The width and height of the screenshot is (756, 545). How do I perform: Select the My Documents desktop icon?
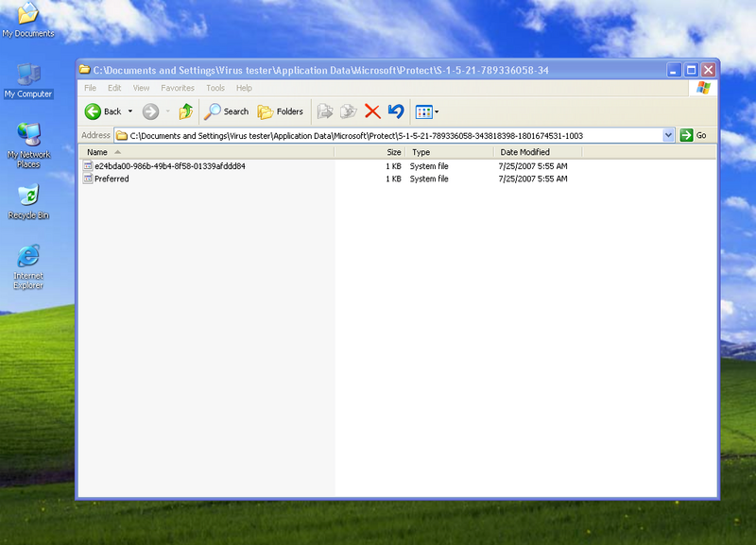point(28,19)
